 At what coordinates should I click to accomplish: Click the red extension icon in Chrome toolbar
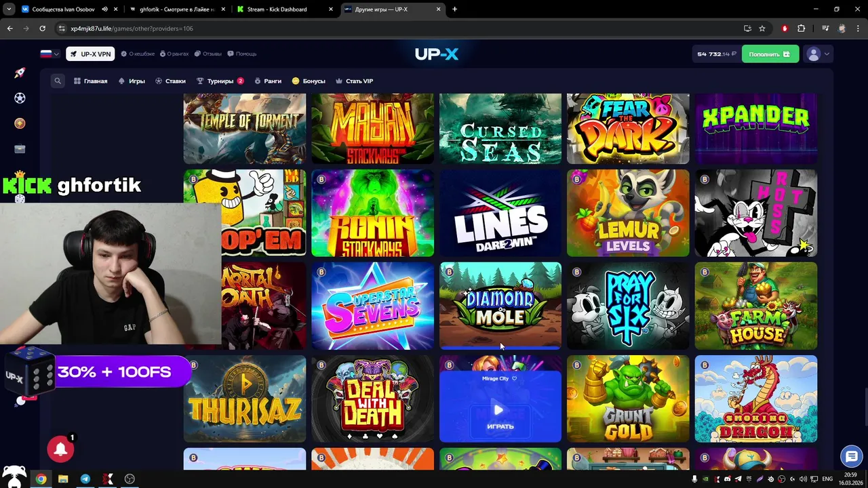785,28
